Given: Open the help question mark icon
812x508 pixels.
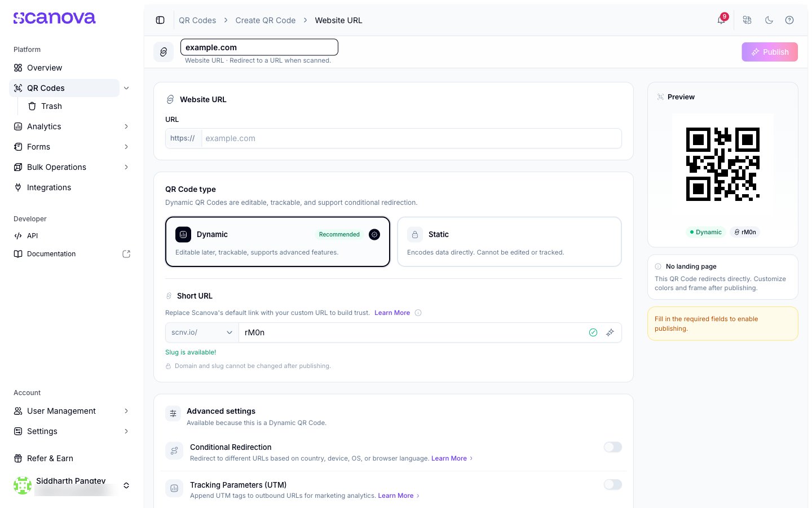Looking at the screenshot, I should [x=789, y=20].
